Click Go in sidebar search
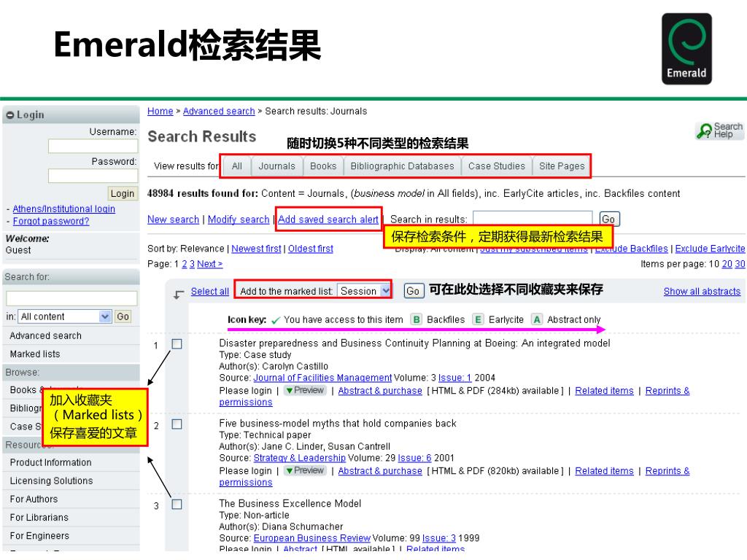The image size is (747, 560). (x=123, y=316)
